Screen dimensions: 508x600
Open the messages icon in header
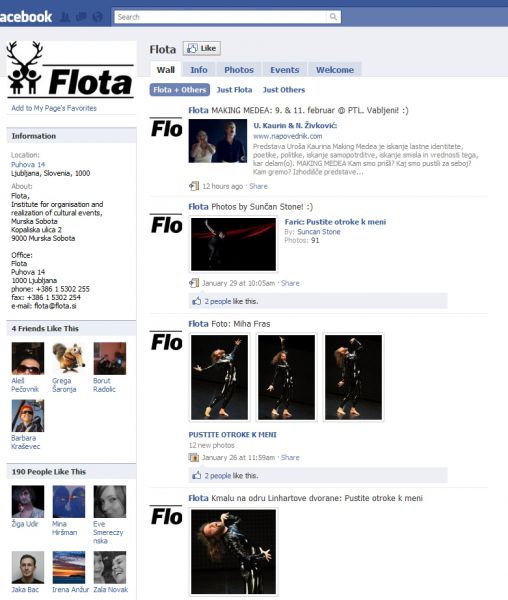81,17
